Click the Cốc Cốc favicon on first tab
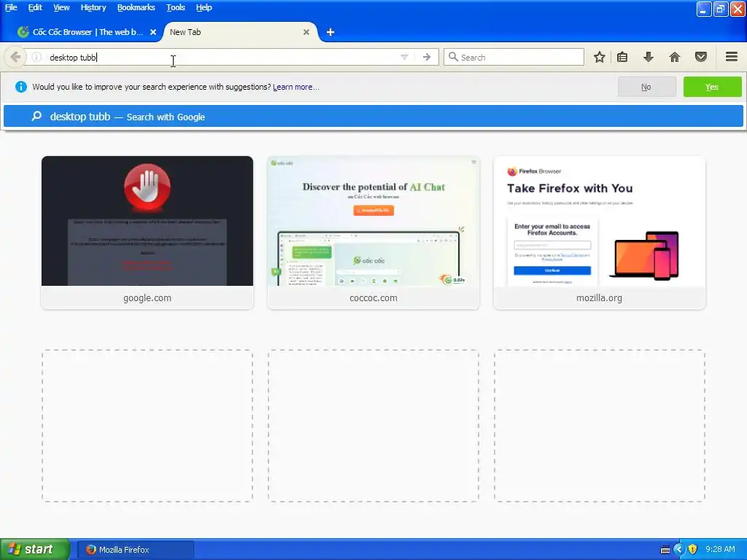This screenshot has width=747, height=560. 23,32
